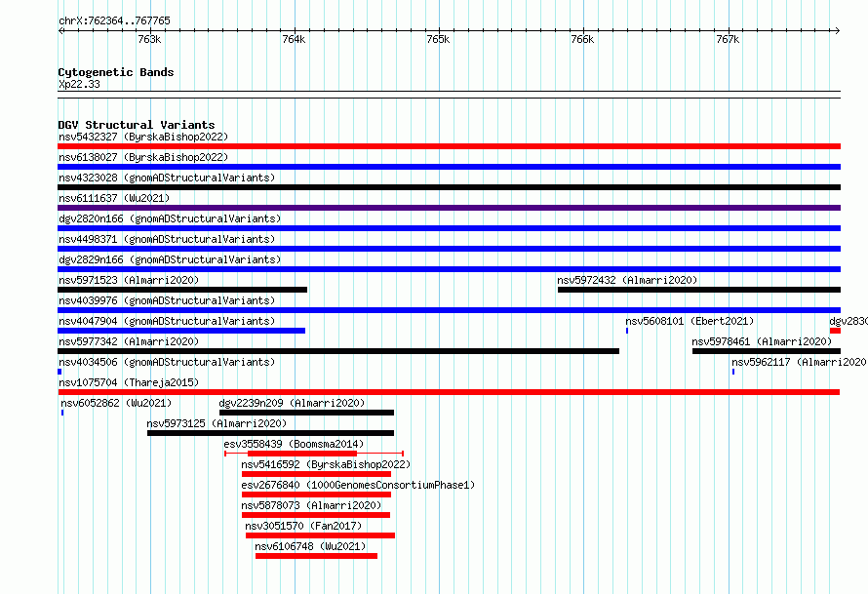This screenshot has height=594, width=868.
Task: Click the long nsv5977342 black bar
Action: pos(338,351)
